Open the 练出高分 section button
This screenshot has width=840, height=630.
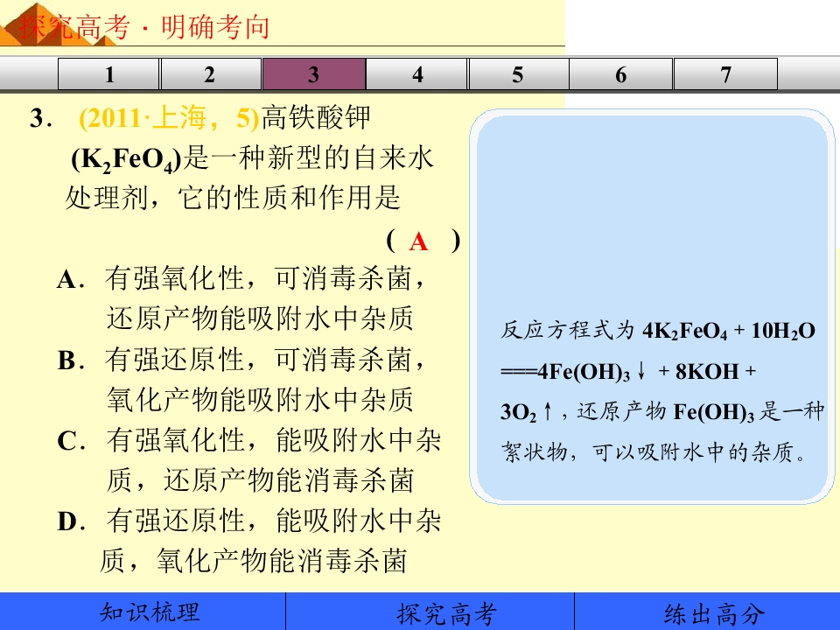point(707,612)
